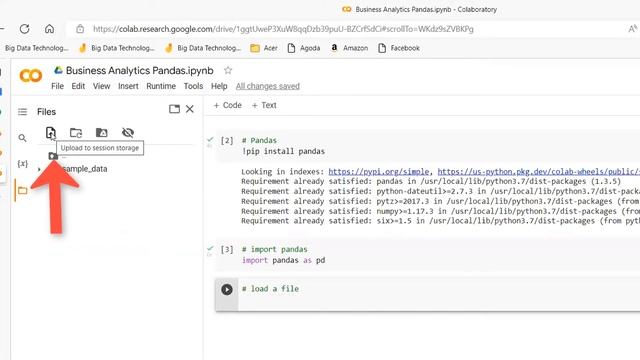Open the second Big Data Technolog... bookmark
640x360 pixels.
coord(118,48)
